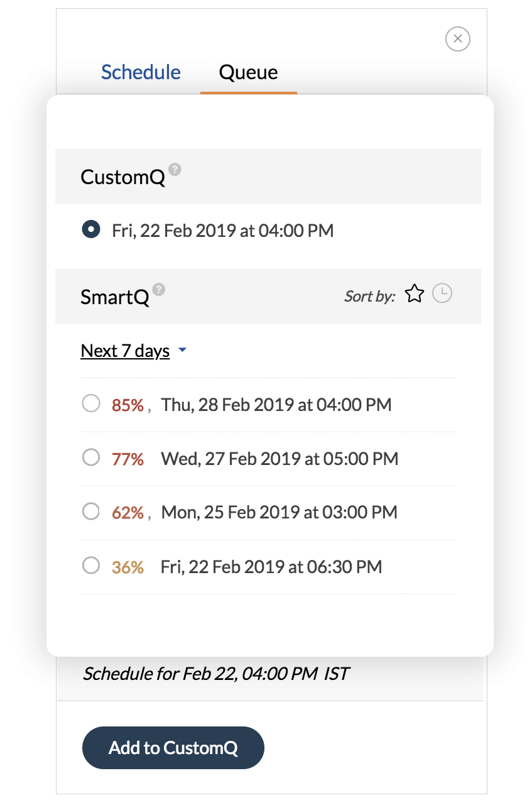Select the 85% Thu, 28 Feb slot radio

pyautogui.click(x=91, y=403)
